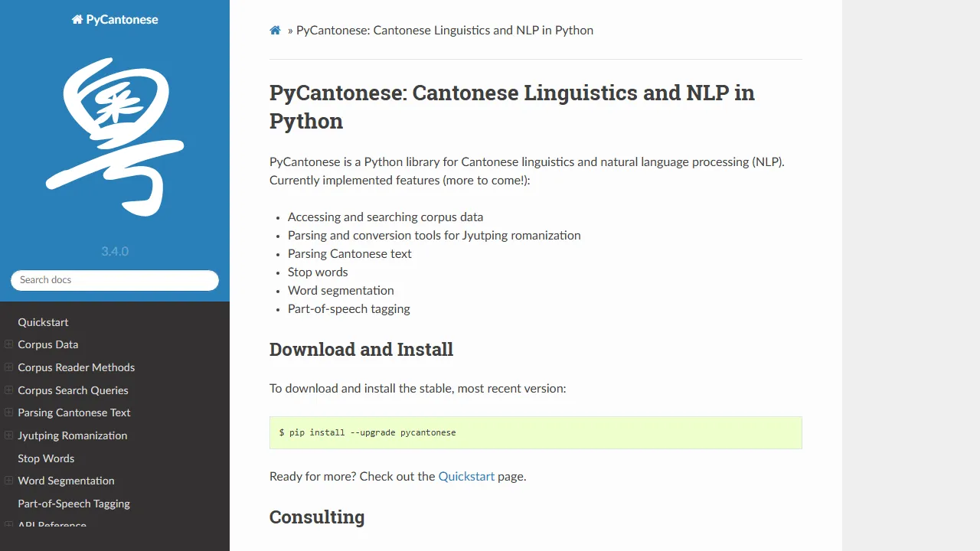
Task: Open the PyCantonese breadcrumb title link
Action: coord(444,30)
